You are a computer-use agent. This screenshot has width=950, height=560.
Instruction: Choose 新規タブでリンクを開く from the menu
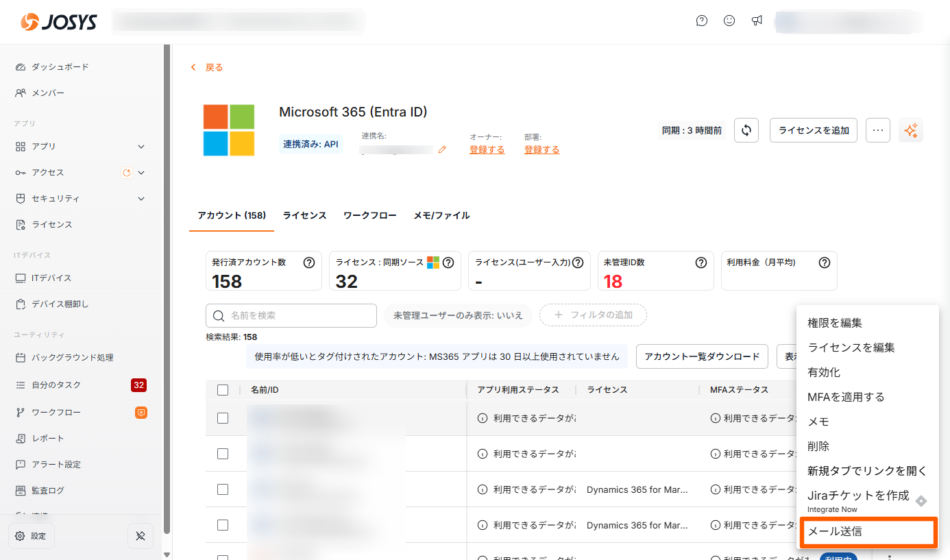coord(868,471)
